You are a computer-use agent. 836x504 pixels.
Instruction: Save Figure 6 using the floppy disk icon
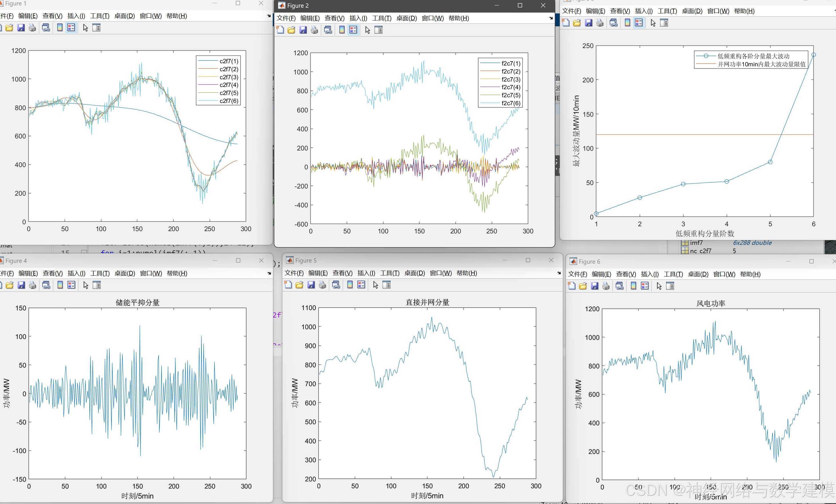[x=595, y=286]
